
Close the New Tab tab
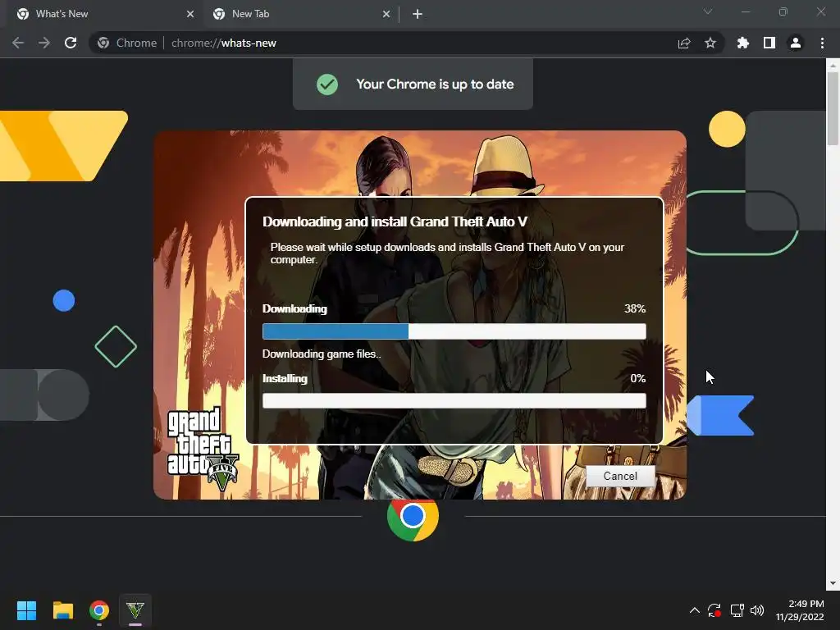[386, 14]
